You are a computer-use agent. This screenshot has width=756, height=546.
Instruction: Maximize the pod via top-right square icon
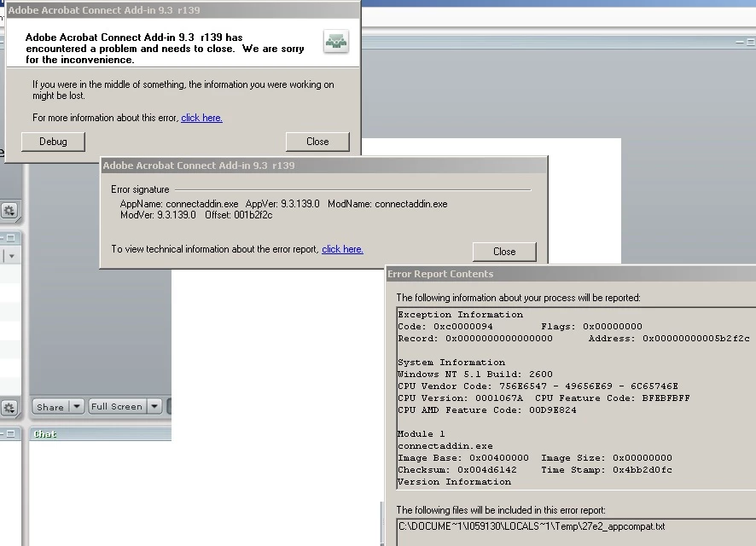point(751,43)
